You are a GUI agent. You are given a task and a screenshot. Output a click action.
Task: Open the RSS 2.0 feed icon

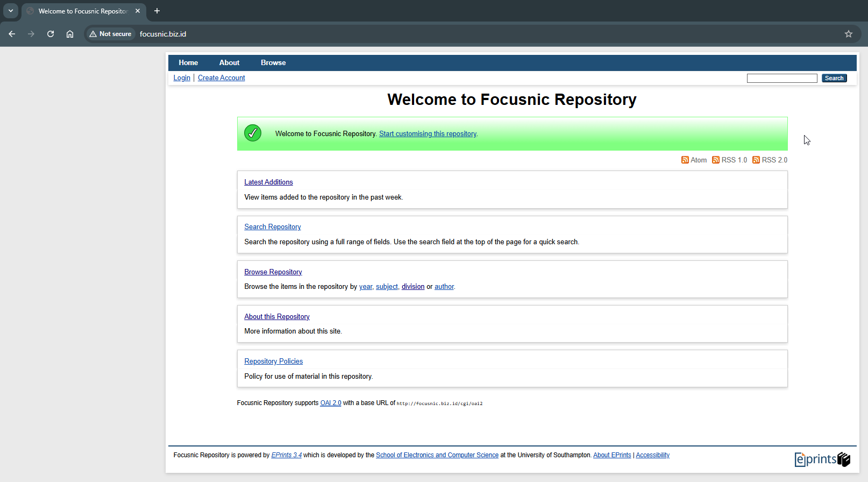756,160
